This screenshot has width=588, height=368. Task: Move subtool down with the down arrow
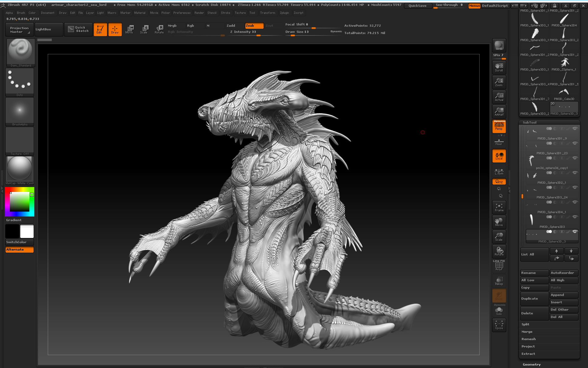571,251
